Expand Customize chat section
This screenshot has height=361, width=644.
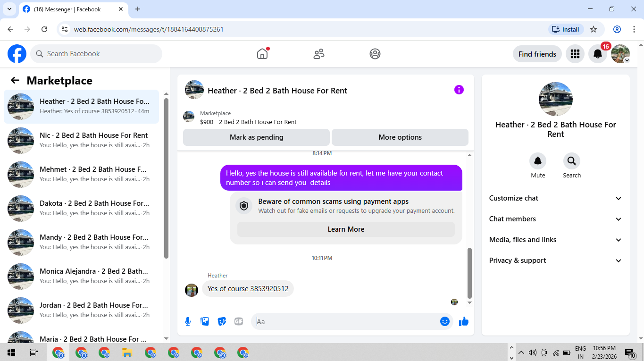pos(556,198)
